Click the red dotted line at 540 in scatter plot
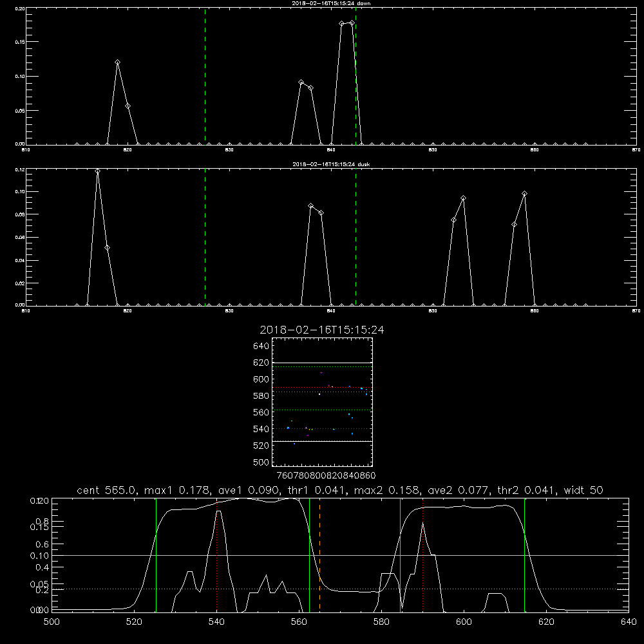 [322, 429]
